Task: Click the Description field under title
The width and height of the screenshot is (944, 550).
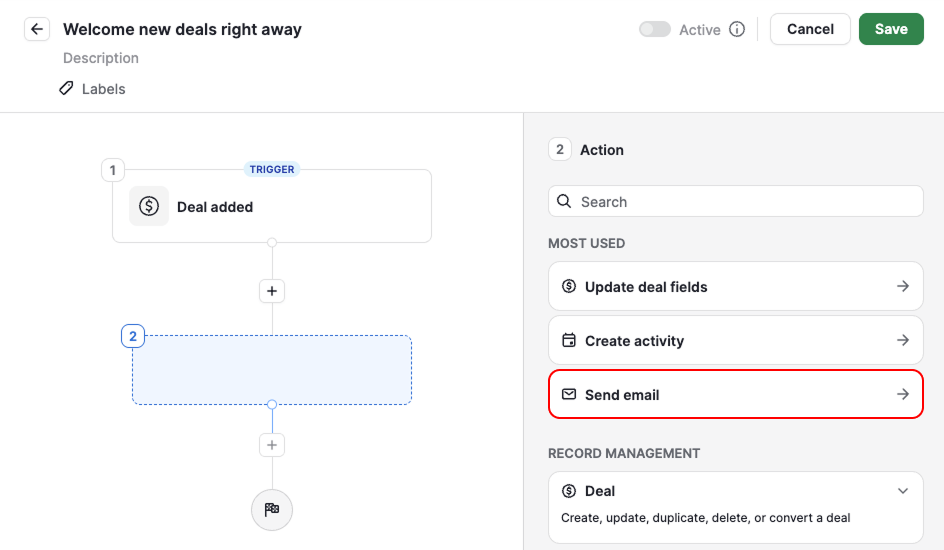Action: [101, 58]
